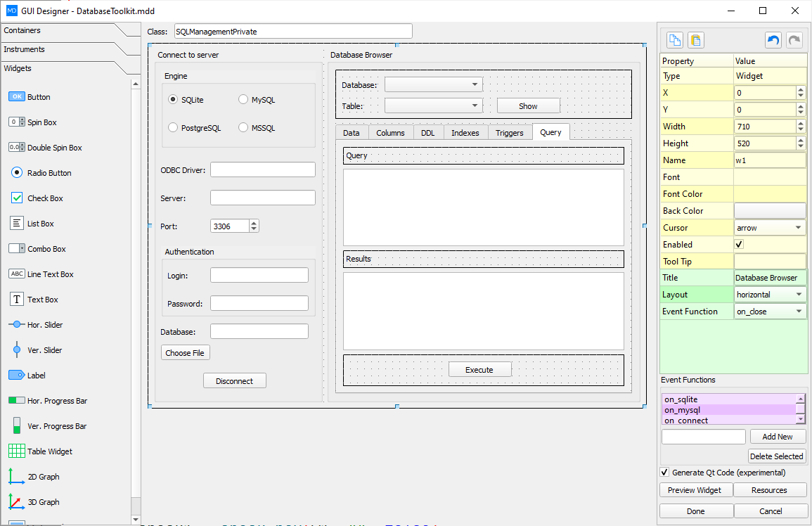Open the Layout property dropdown

click(x=770, y=295)
